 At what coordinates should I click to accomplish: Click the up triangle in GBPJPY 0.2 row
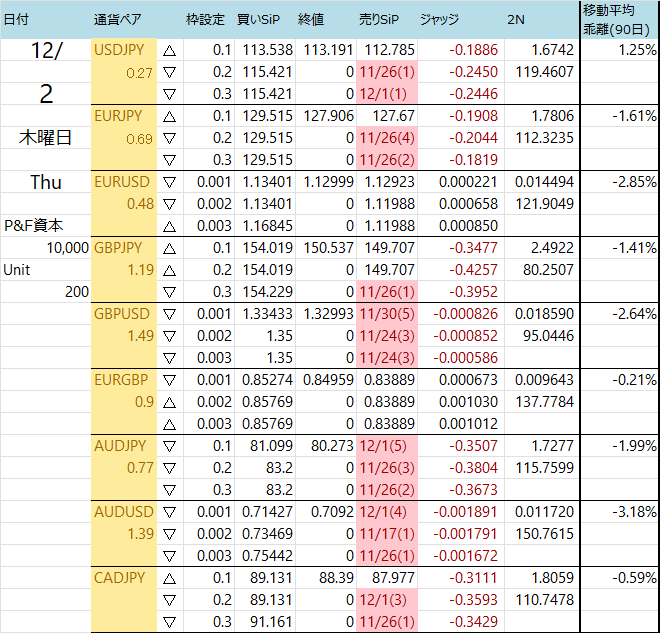[x=169, y=271]
